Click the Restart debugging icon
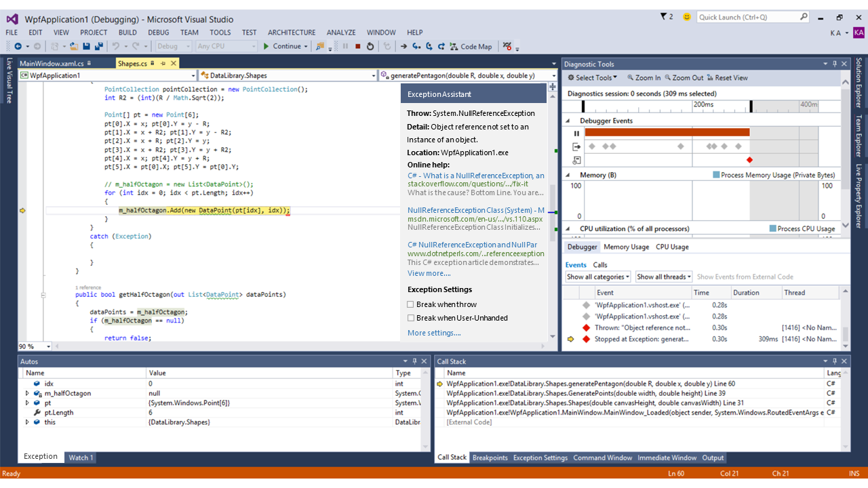The image size is (868, 488). [x=370, y=46]
